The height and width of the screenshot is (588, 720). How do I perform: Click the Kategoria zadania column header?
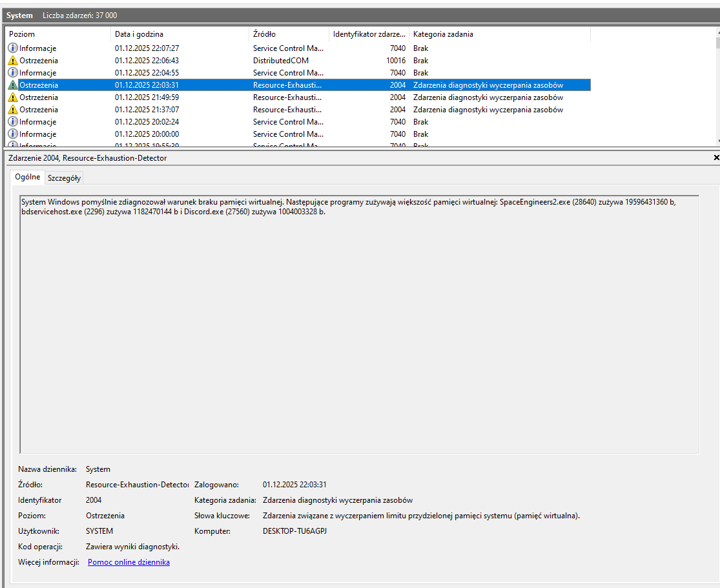499,34
